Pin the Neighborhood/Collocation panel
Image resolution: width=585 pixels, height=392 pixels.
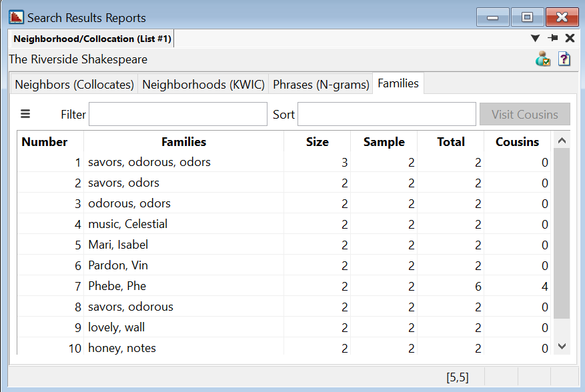pos(553,39)
